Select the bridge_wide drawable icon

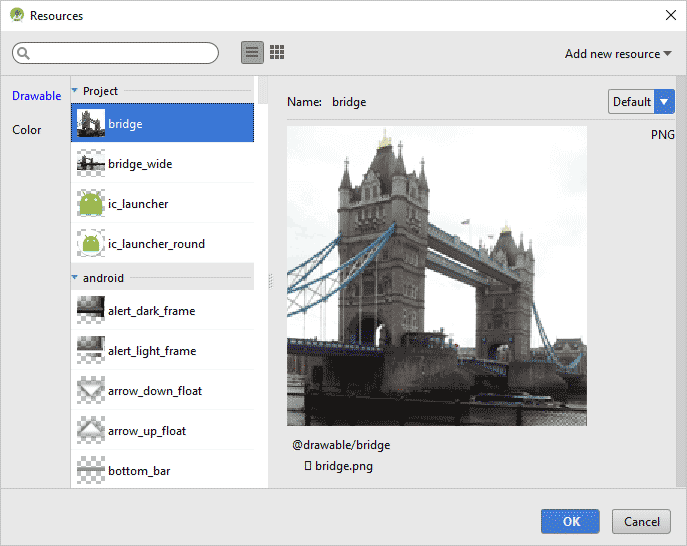point(91,164)
